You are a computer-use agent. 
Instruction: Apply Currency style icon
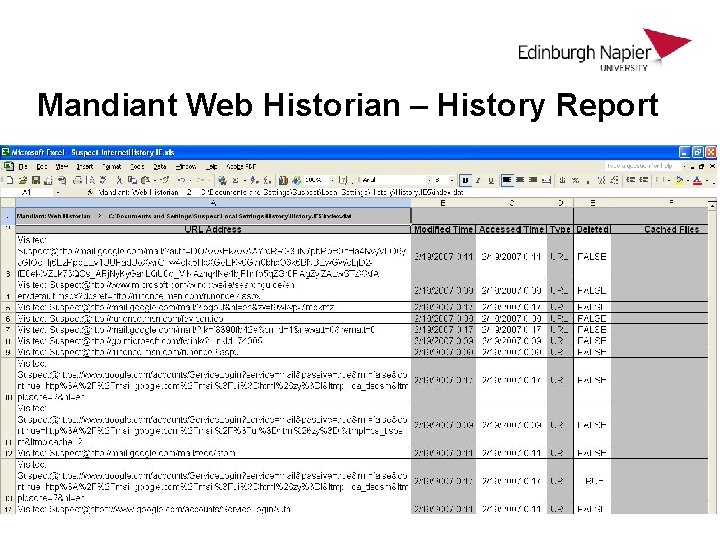tap(562, 180)
